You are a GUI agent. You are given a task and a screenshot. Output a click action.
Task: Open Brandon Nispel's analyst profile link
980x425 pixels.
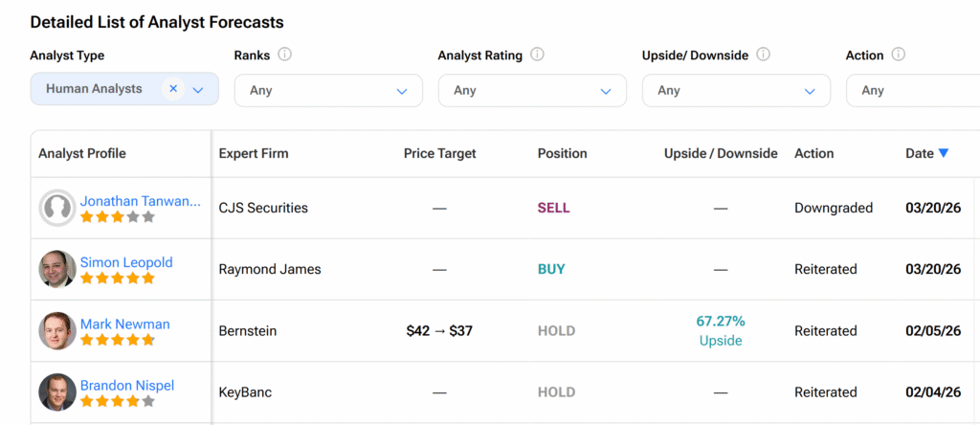(x=127, y=385)
